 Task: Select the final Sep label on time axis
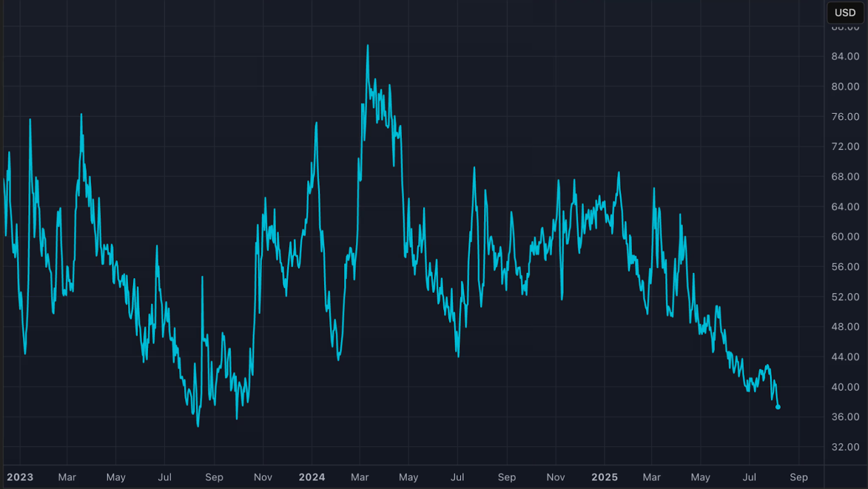[799, 477]
